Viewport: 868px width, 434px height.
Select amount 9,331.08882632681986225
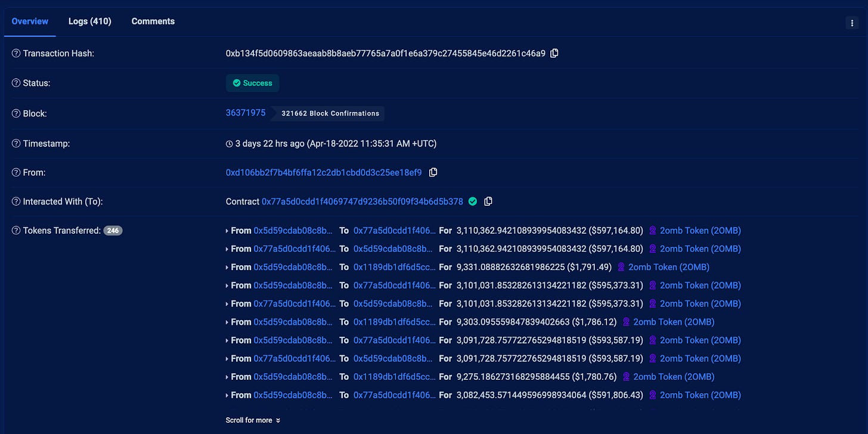(510, 267)
